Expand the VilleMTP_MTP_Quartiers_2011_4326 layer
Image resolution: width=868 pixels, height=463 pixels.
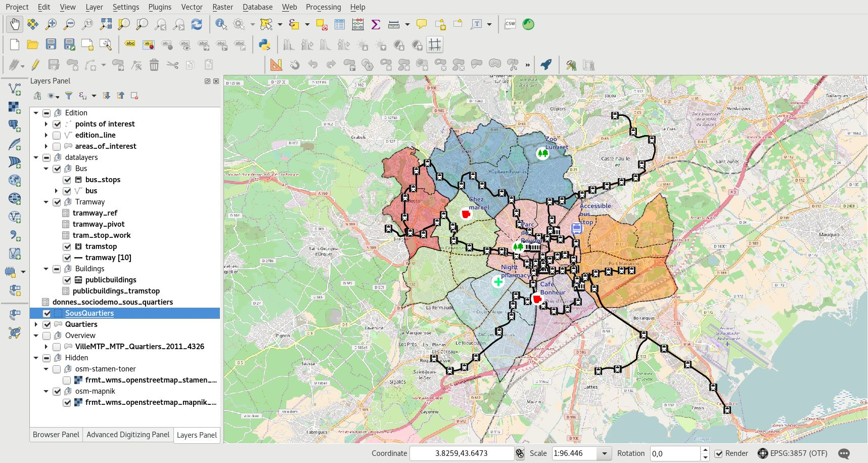[46, 347]
